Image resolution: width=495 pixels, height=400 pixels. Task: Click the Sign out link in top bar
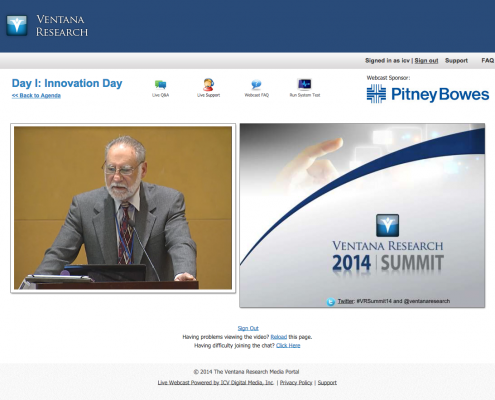(426, 61)
